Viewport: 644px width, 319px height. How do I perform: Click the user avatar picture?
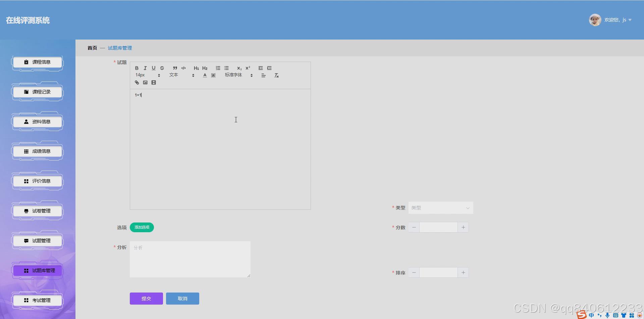pos(595,20)
